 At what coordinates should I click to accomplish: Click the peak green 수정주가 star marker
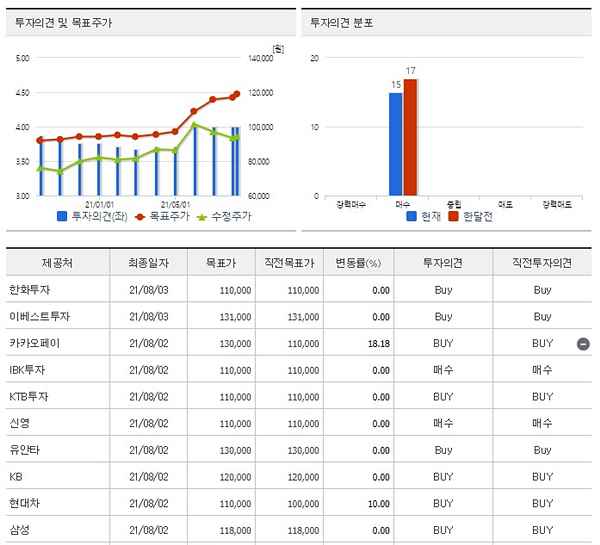coord(194,125)
